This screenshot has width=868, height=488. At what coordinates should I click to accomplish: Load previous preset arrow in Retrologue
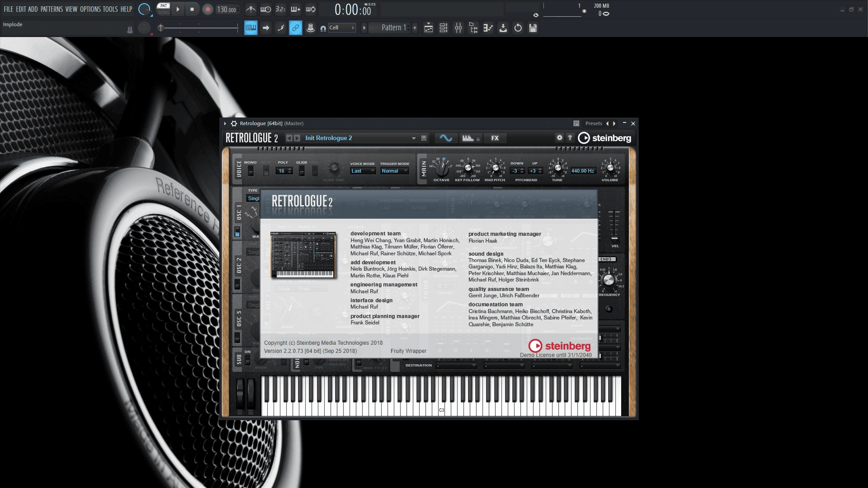289,138
